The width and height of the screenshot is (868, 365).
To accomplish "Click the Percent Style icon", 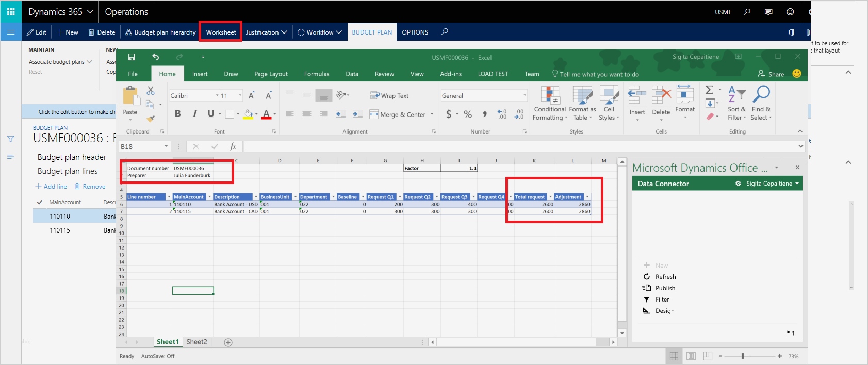I will [468, 114].
